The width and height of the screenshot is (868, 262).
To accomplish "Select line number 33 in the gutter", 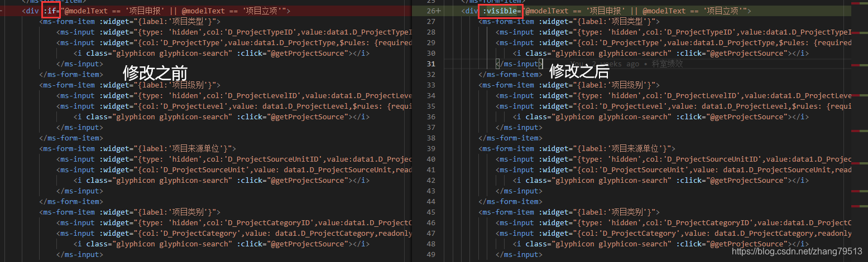I will [430, 85].
